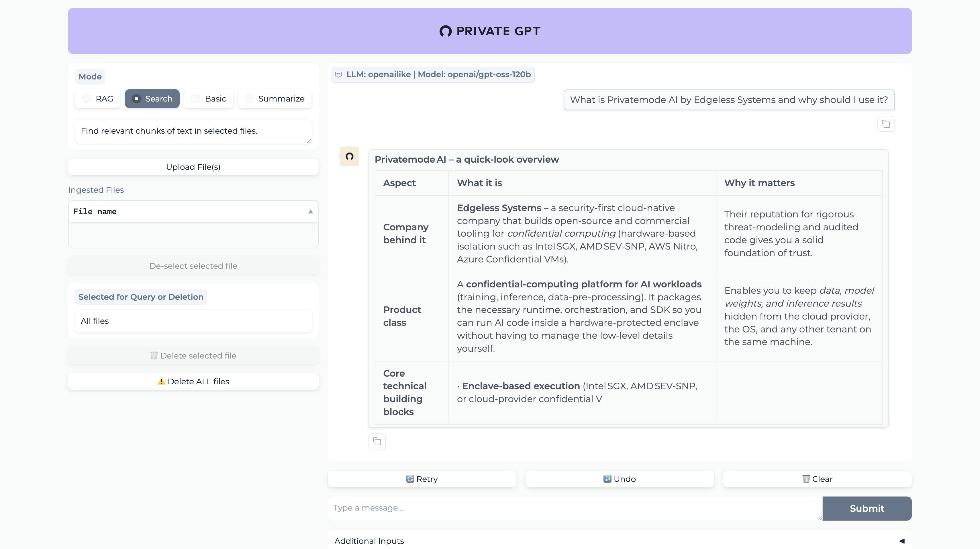Copy the assistant response

point(377,442)
